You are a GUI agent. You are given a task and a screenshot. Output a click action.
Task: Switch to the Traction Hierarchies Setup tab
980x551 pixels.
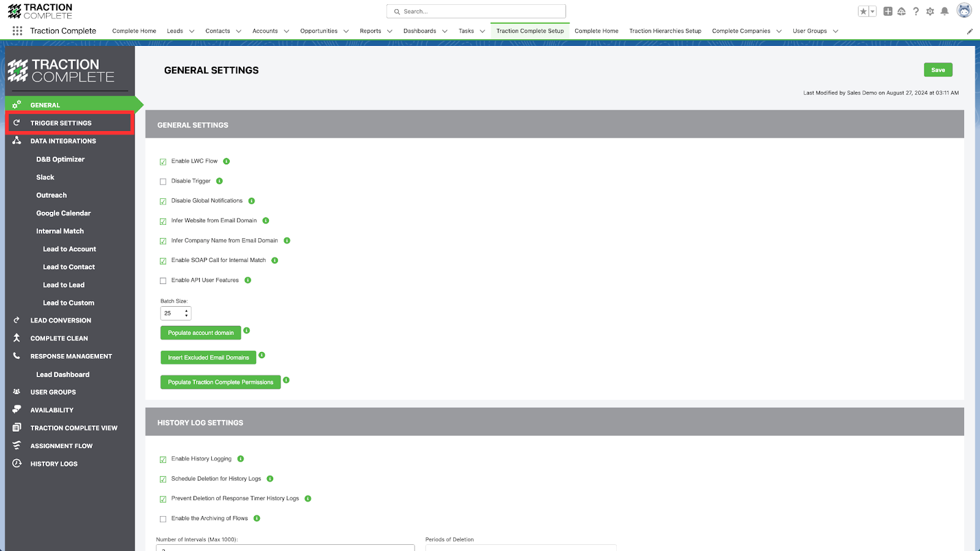[x=665, y=31]
